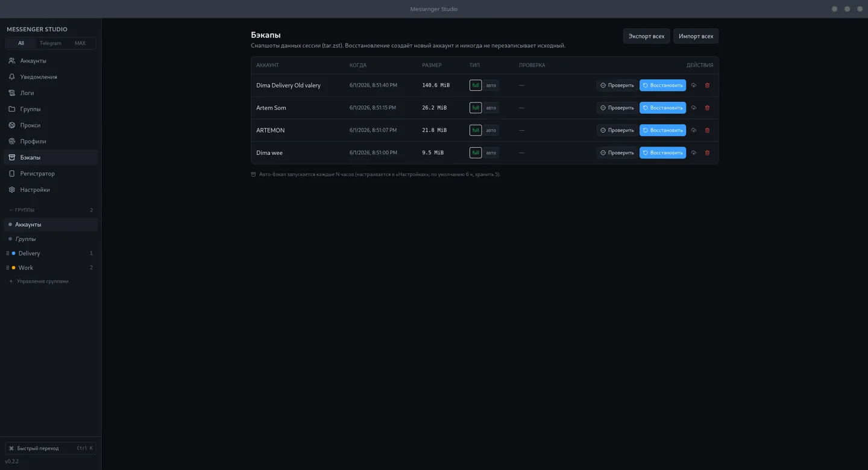
Task: Click timestamp 6/1/2026, 8:51:07 PM
Action: pos(373,130)
